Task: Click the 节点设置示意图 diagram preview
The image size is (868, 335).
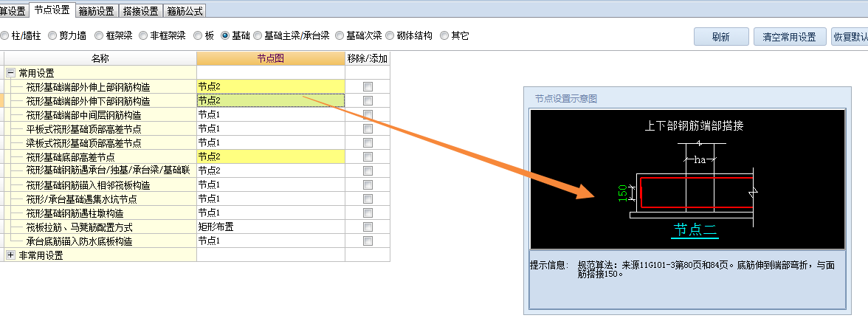Action: [x=688, y=179]
